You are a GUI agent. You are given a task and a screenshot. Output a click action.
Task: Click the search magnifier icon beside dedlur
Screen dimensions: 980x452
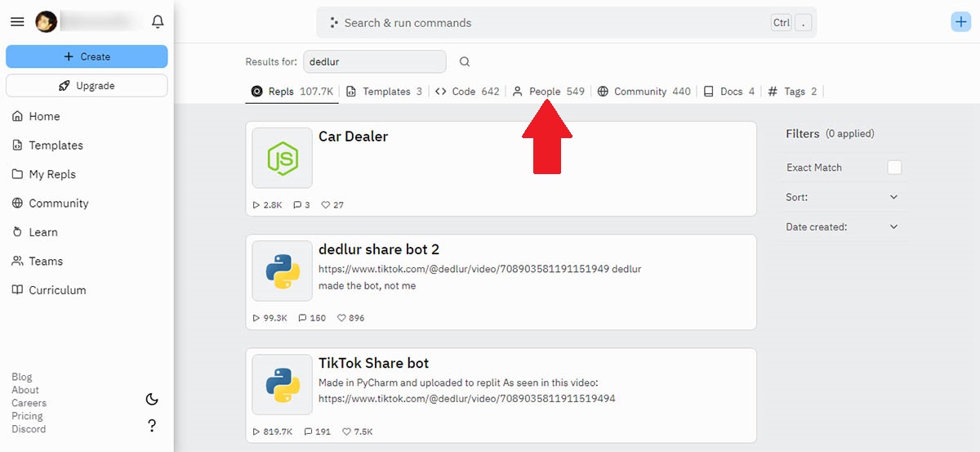(465, 62)
